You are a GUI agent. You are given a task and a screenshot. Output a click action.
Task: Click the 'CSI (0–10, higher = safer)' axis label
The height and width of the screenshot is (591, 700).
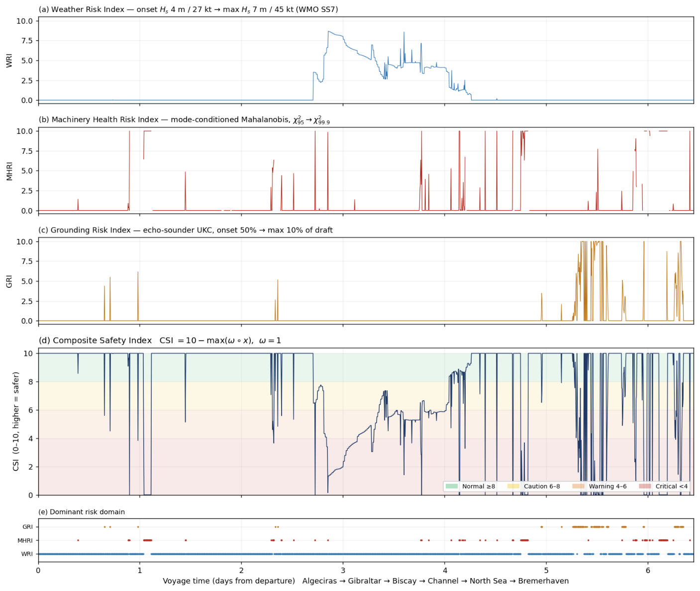click(x=16, y=422)
